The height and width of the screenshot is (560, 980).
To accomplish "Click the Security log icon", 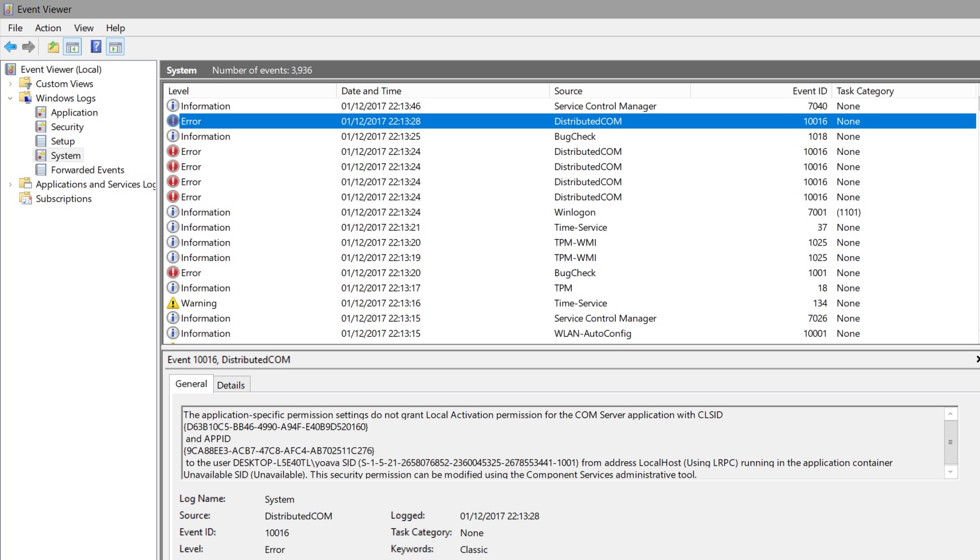I will pyautogui.click(x=41, y=127).
